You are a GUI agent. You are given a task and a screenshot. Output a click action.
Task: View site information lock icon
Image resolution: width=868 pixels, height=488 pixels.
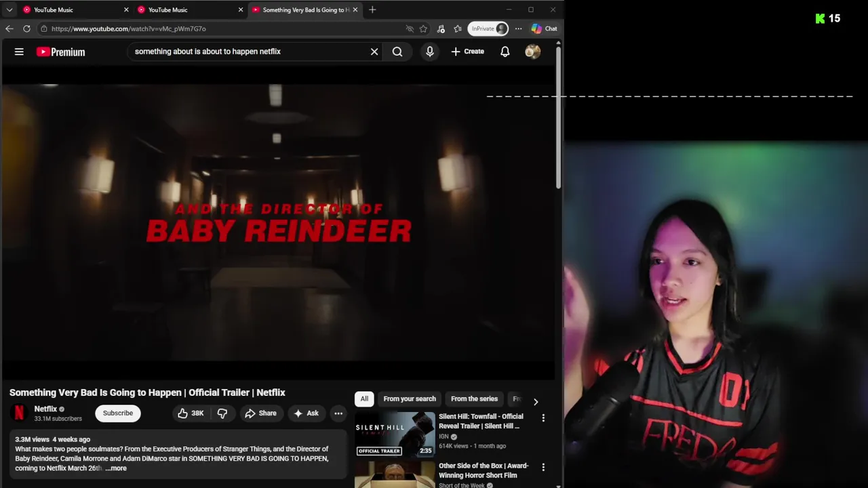click(44, 28)
